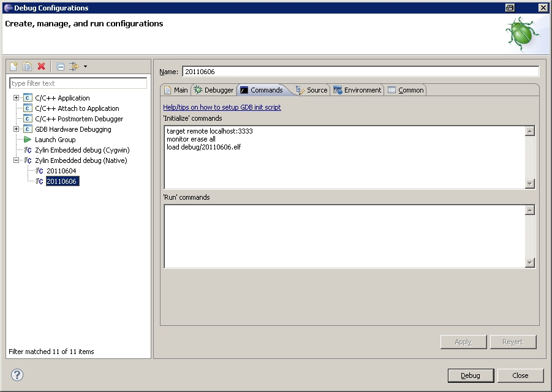
Task: Click the filter launch configurations icon
Action: (74, 66)
